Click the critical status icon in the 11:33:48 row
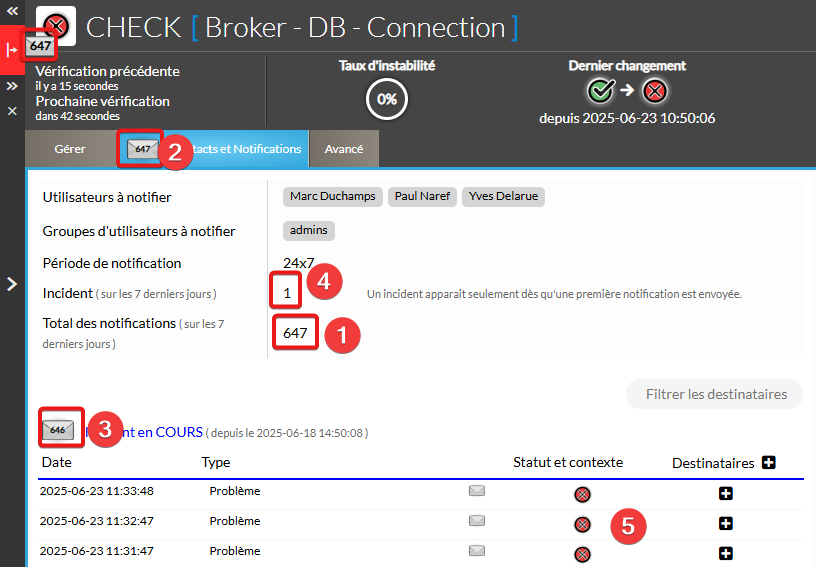The width and height of the screenshot is (816, 567). point(582,494)
